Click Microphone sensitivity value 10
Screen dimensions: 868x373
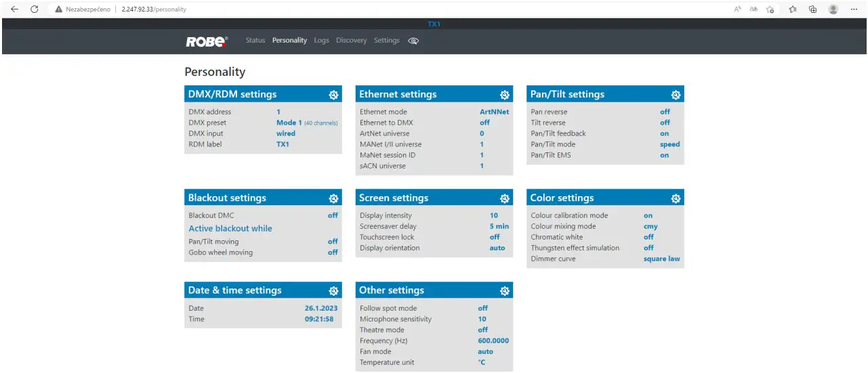click(482, 319)
